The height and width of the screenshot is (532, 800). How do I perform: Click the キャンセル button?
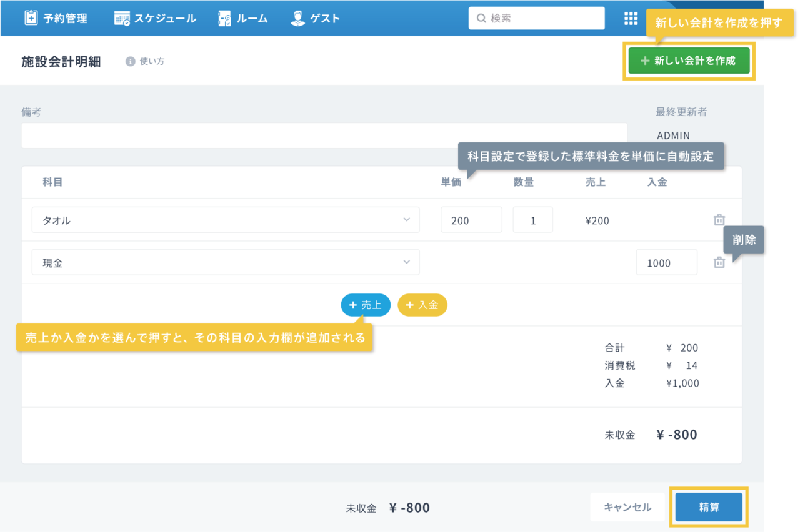(x=627, y=508)
